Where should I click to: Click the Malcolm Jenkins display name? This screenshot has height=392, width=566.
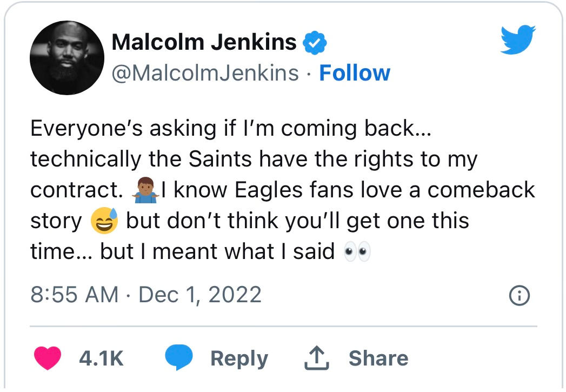coord(204,43)
